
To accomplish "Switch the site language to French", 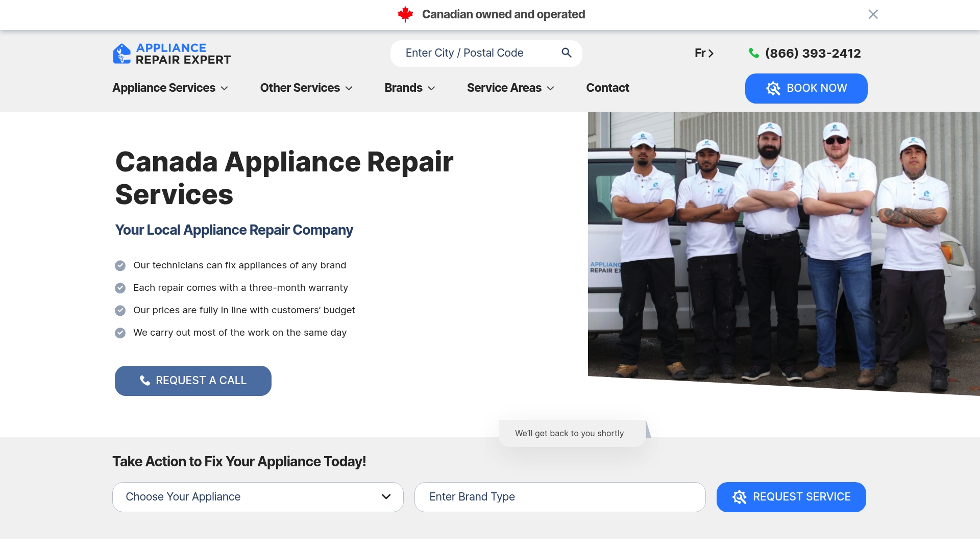I will [x=704, y=53].
